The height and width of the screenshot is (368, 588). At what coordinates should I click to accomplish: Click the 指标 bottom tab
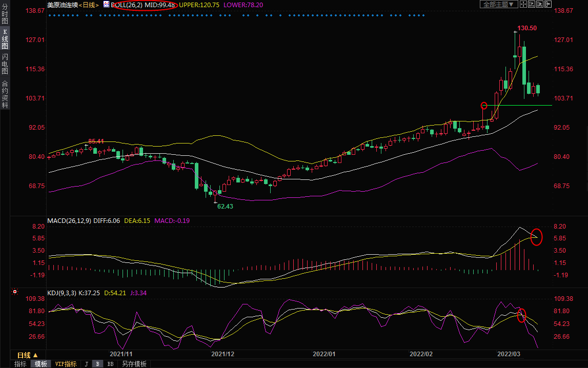21,364
